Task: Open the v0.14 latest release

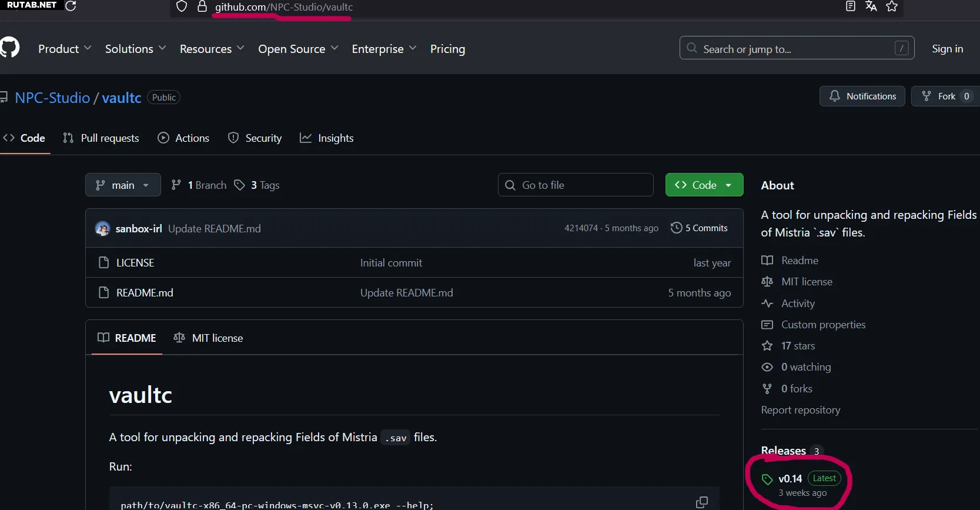Action: [x=790, y=479]
